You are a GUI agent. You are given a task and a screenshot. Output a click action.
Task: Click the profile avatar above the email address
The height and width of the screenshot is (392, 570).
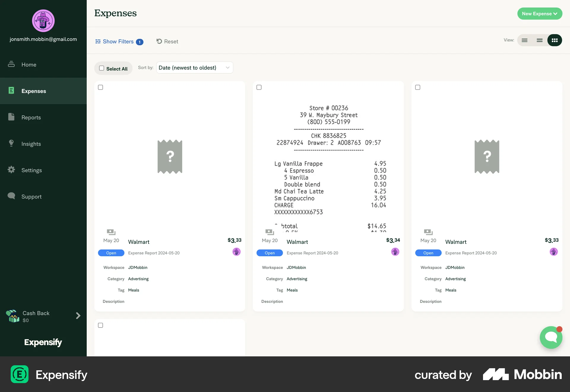(x=43, y=20)
